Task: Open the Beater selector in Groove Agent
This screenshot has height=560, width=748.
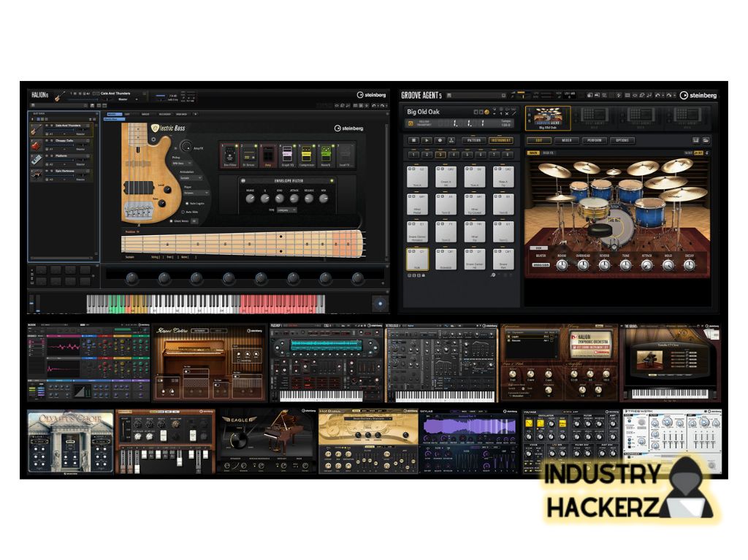Action: click(x=541, y=265)
